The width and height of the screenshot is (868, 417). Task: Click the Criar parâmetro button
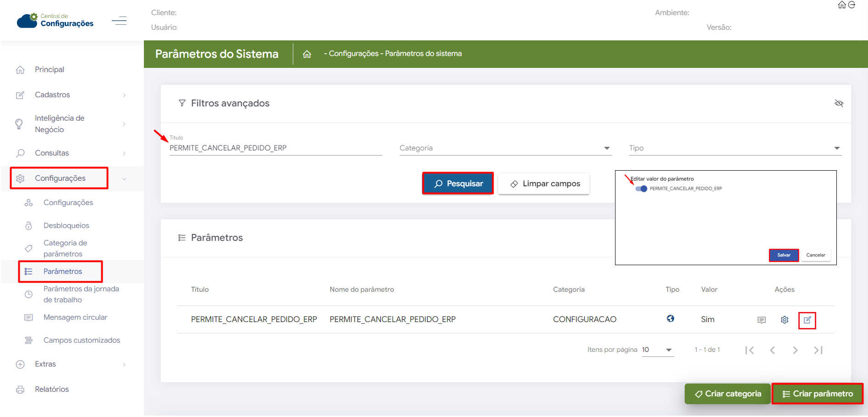click(x=818, y=394)
